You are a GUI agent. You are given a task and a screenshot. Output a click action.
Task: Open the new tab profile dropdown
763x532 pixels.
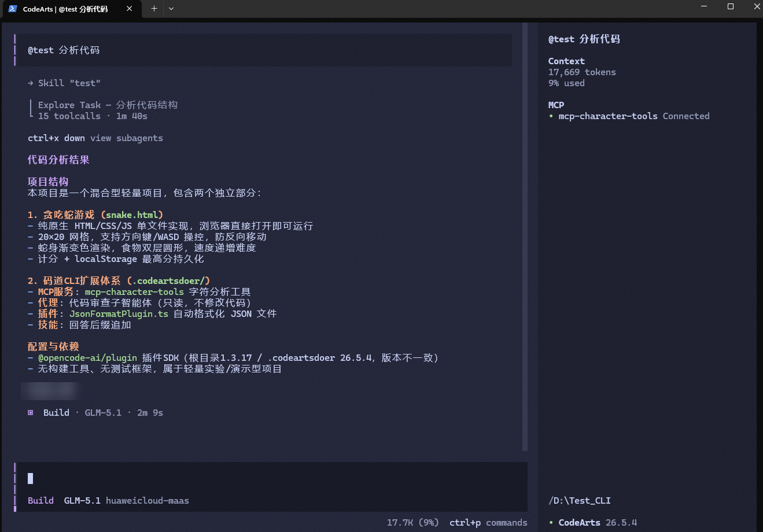point(171,9)
